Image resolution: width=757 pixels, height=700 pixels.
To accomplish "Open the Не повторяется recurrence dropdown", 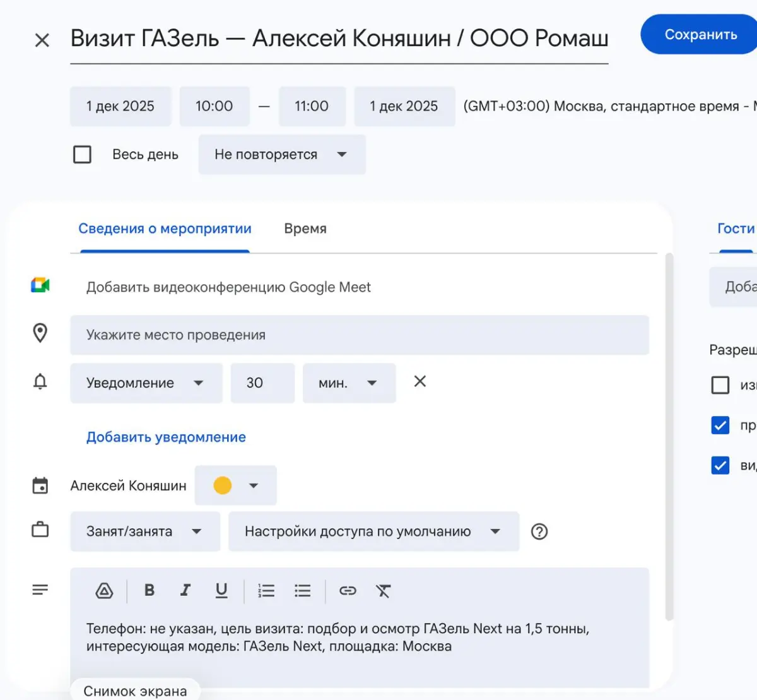I will 282,155.
